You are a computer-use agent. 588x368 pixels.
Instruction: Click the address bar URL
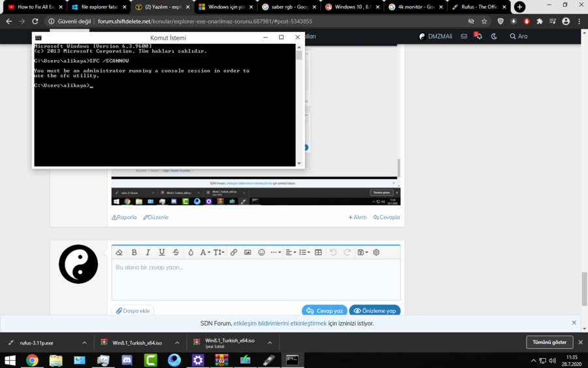[x=204, y=22]
